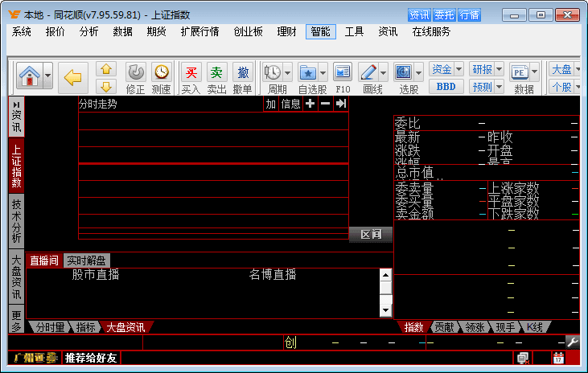Select the 领涨 tab in right panel
Viewport: 588px width, 373px height.
(x=475, y=327)
